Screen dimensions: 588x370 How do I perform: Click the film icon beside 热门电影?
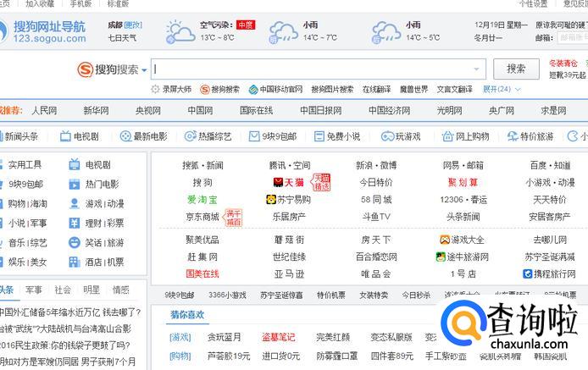(75, 184)
